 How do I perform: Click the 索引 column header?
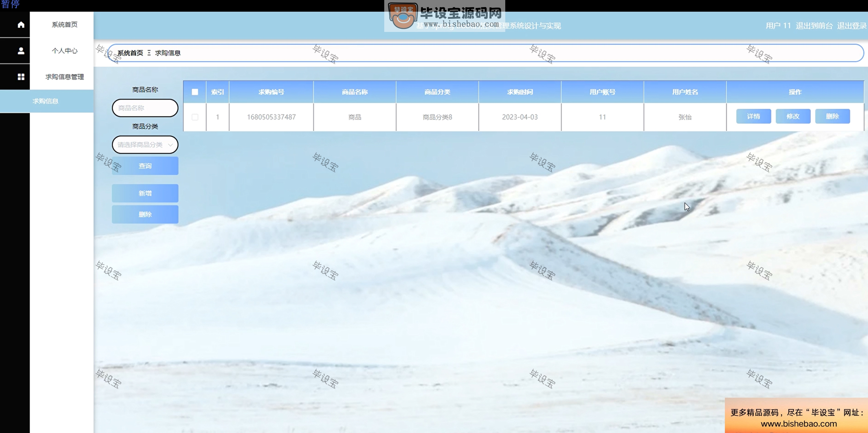pos(217,92)
